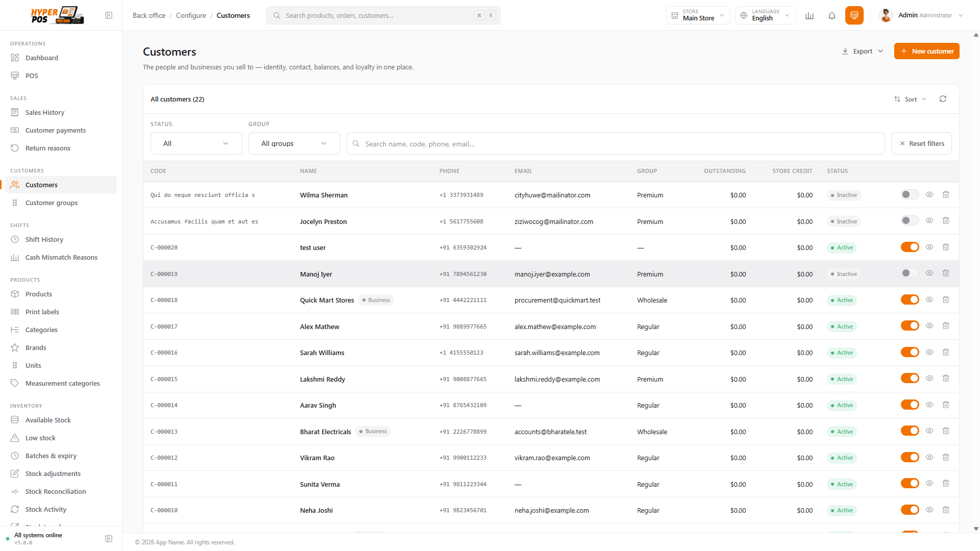The image size is (980, 551).
Task: Collapse the sidebar with the top panel icon
Action: (x=109, y=15)
